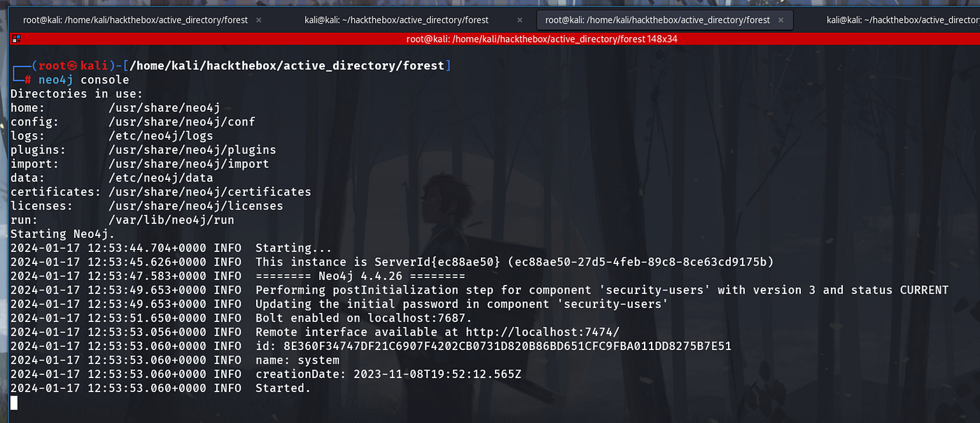Click the ServerId{ec88ae50} instance message

coord(514,262)
